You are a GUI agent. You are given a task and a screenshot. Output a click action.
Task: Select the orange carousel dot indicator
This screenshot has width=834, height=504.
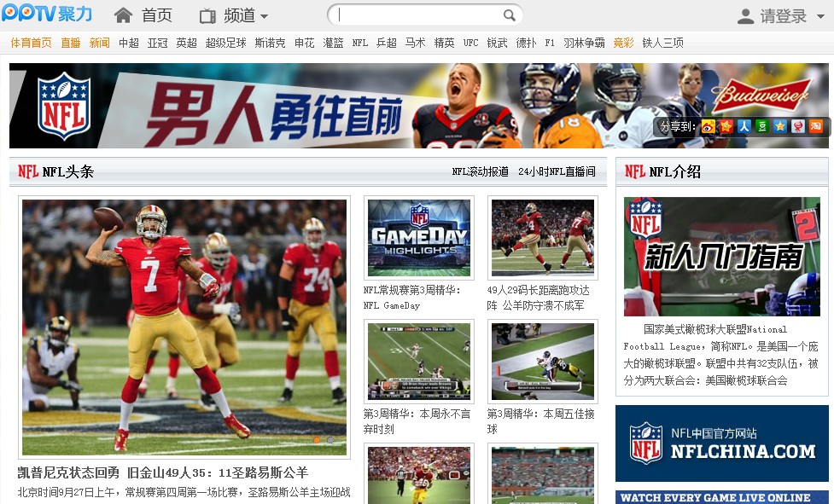coord(317,440)
